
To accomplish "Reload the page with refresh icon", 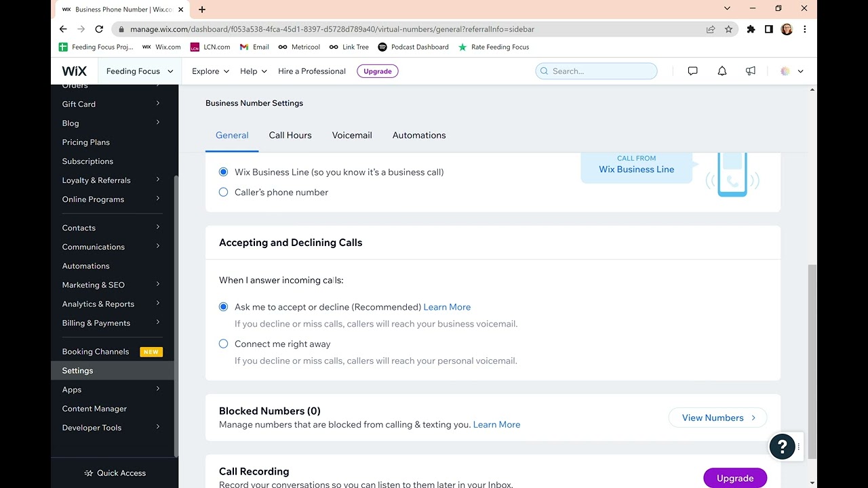I will coord(99,29).
